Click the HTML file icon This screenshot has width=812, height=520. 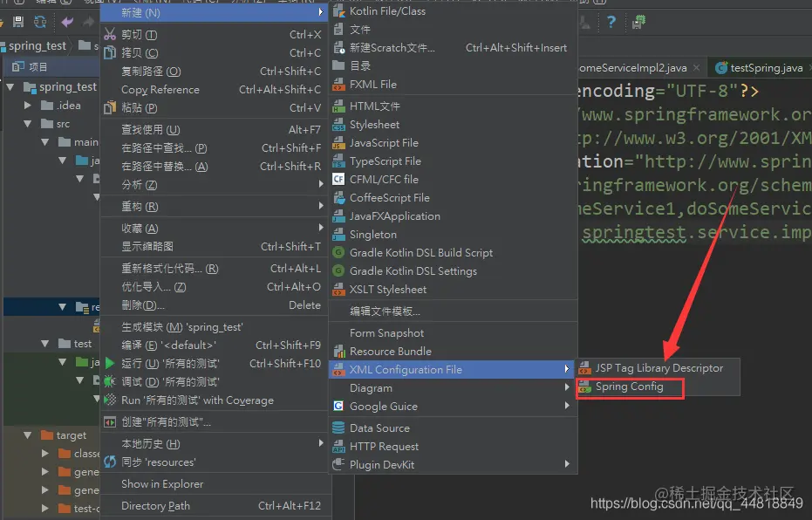pos(338,106)
